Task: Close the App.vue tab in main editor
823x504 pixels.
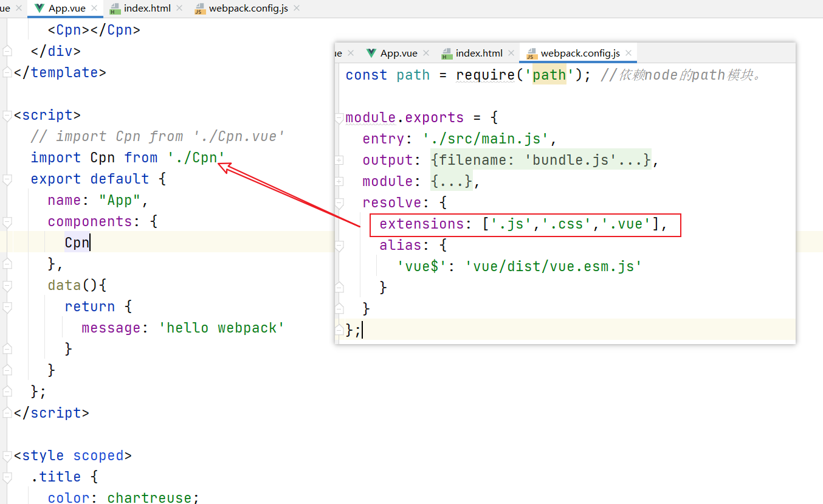Action: coord(94,9)
